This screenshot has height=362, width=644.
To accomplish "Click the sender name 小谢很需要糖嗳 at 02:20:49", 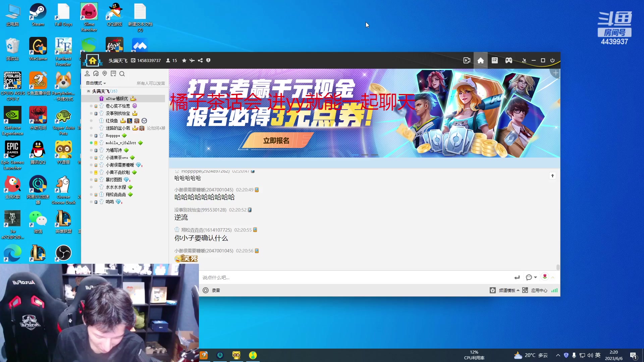I will pyautogui.click(x=204, y=190).
